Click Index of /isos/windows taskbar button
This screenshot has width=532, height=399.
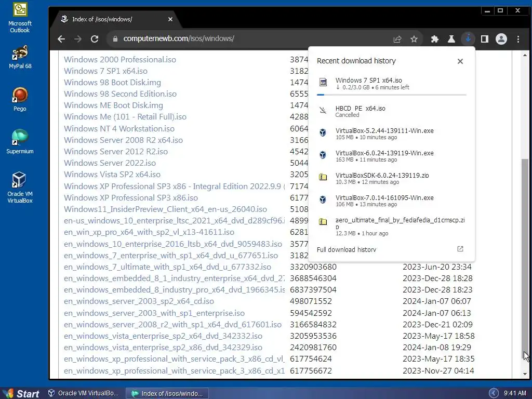pyautogui.click(x=168, y=394)
